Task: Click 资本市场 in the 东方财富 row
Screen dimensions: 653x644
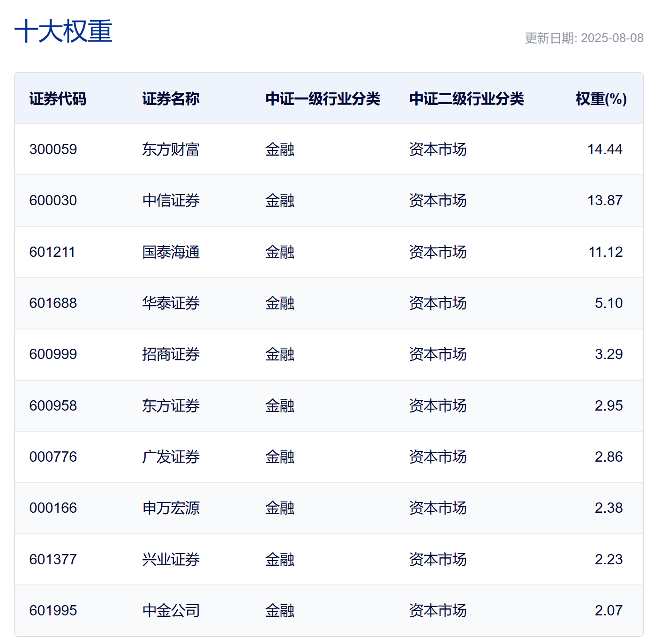Action: coord(438,150)
